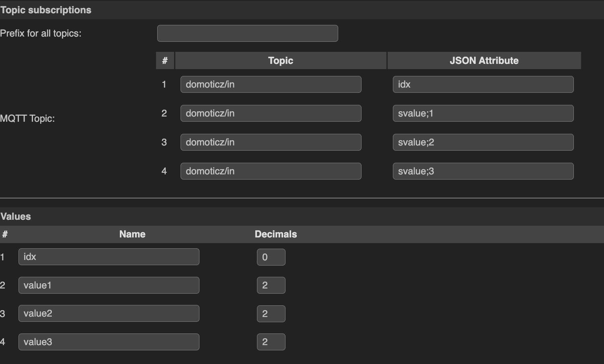Screen dimensions: 604x364
Task: Click the Topic subscriptions section heading
Action: tap(46, 10)
